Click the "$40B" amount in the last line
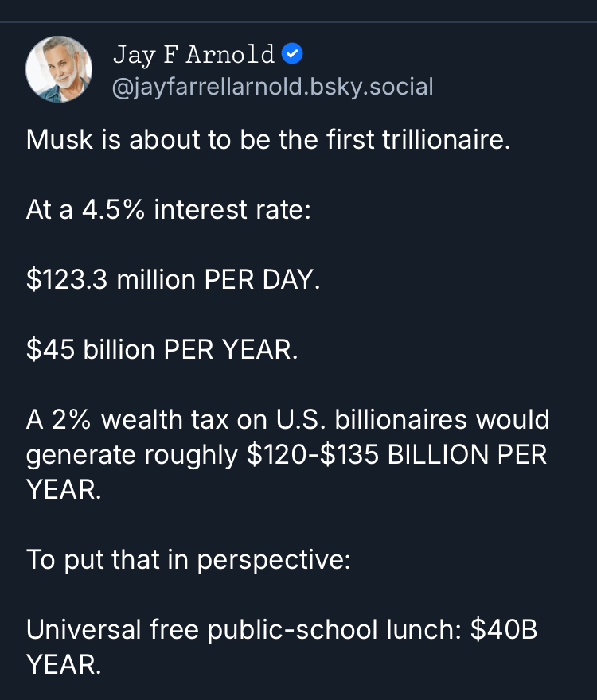The height and width of the screenshot is (700, 597). (503, 629)
